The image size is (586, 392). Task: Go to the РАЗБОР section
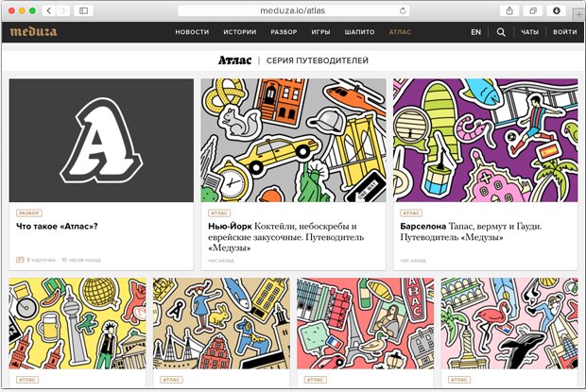point(284,32)
